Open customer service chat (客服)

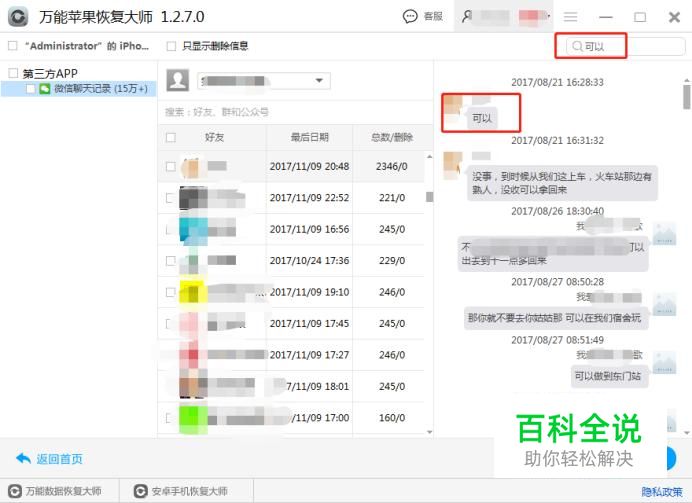coord(423,16)
